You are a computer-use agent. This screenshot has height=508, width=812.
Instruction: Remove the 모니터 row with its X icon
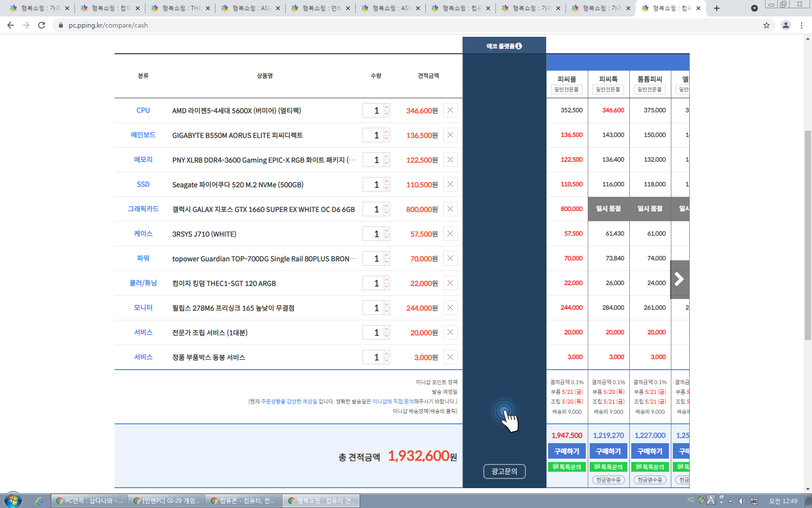[450, 308]
